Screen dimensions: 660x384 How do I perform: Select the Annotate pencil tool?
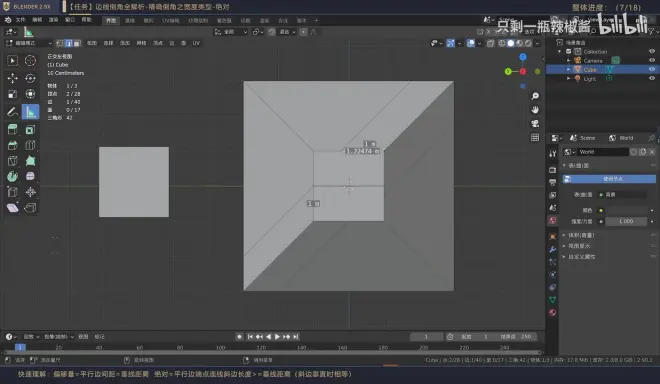[12, 112]
